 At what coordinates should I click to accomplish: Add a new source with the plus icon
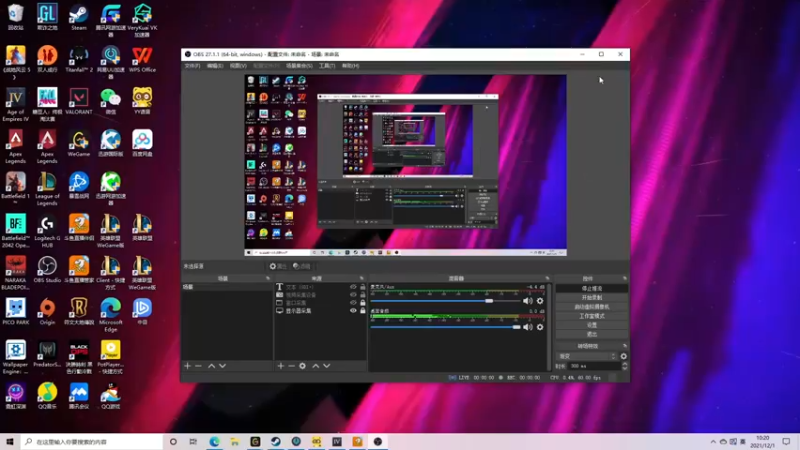281,366
